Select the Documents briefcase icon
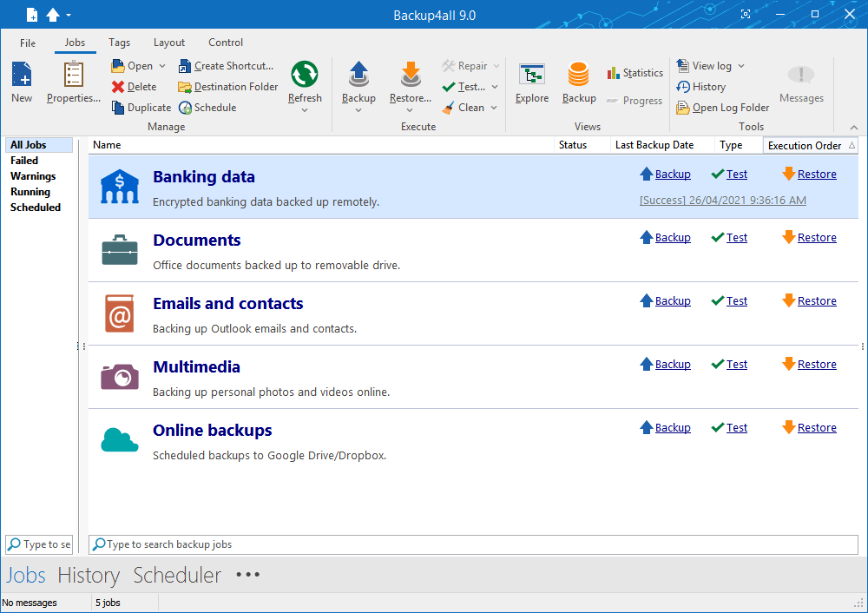The height and width of the screenshot is (613, 868). [x=120, y=250]
